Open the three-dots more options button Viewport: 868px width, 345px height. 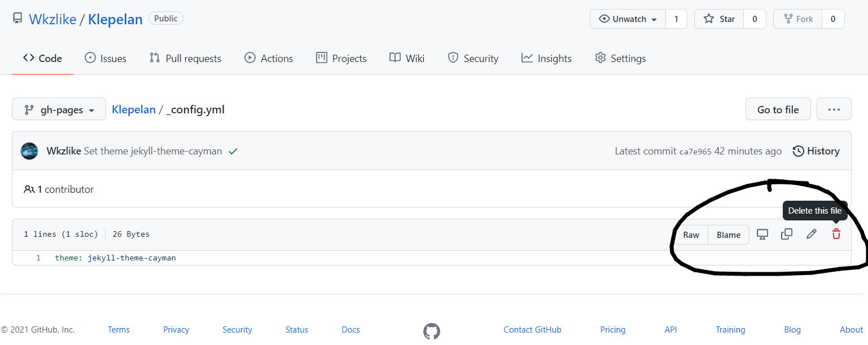[x=834, y=109]
